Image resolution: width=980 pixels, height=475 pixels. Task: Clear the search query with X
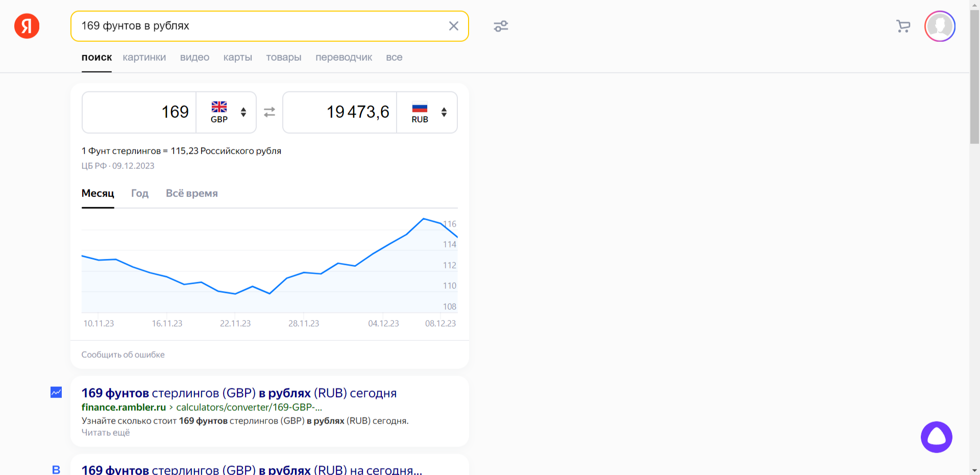click(453, 26)
